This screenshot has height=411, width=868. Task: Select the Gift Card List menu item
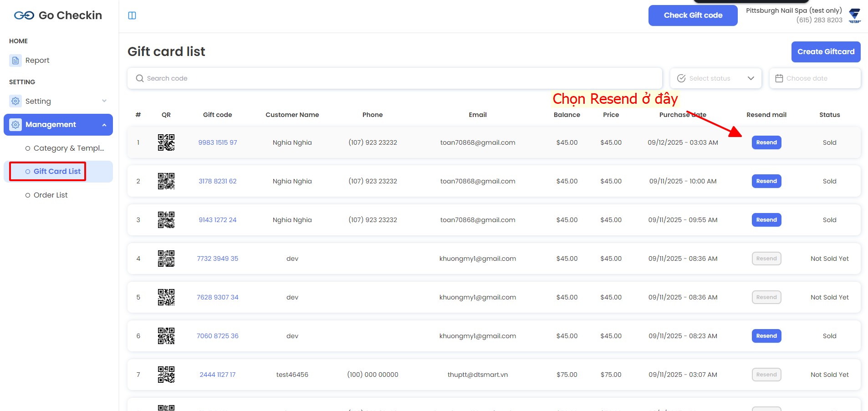tap(57, 171)
